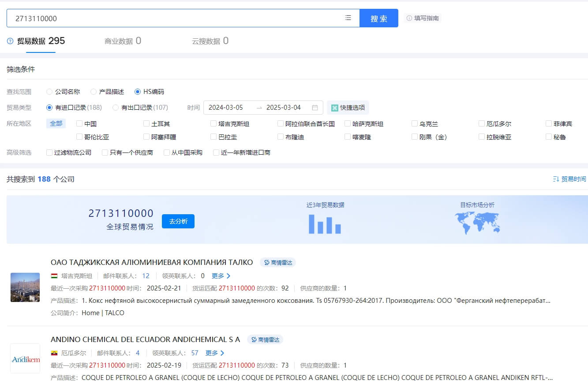Click the start date 2024-03-05 field

tap(225, 108)
